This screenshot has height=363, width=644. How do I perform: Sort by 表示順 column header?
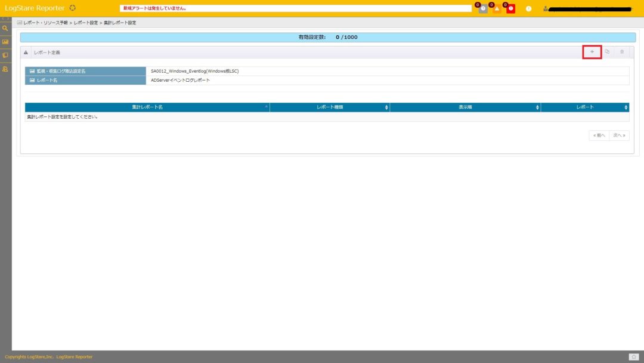click(465, 107)
